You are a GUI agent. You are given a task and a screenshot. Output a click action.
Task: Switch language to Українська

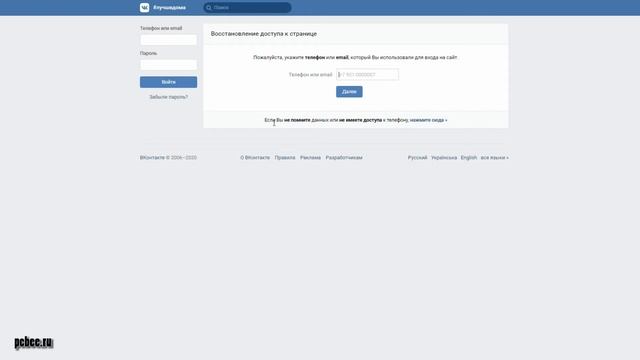tap(444, 158)
